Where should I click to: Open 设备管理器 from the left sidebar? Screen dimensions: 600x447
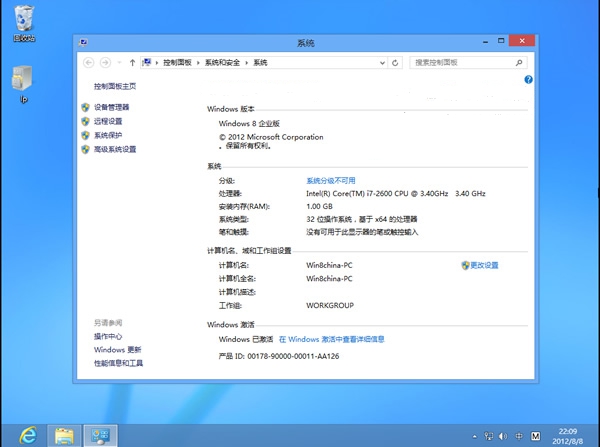click(x=111, y=107)
